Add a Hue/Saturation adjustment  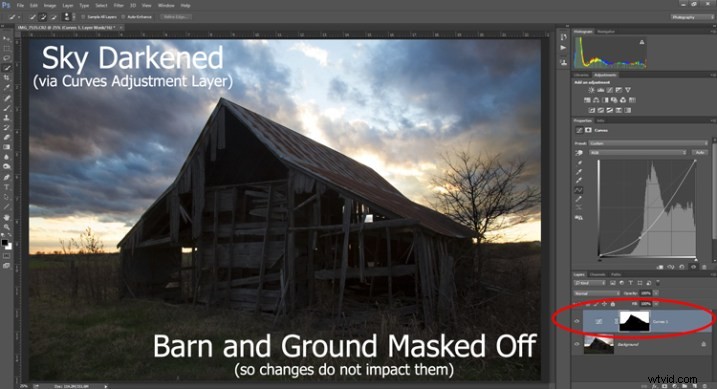coord(587,100)
